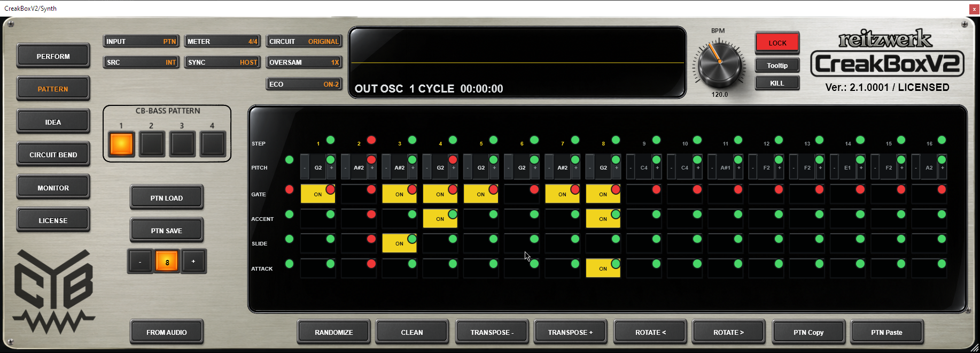Click the OUT OSC waveform display
This screenshot has width=980, height=353.
click(517, 63)
